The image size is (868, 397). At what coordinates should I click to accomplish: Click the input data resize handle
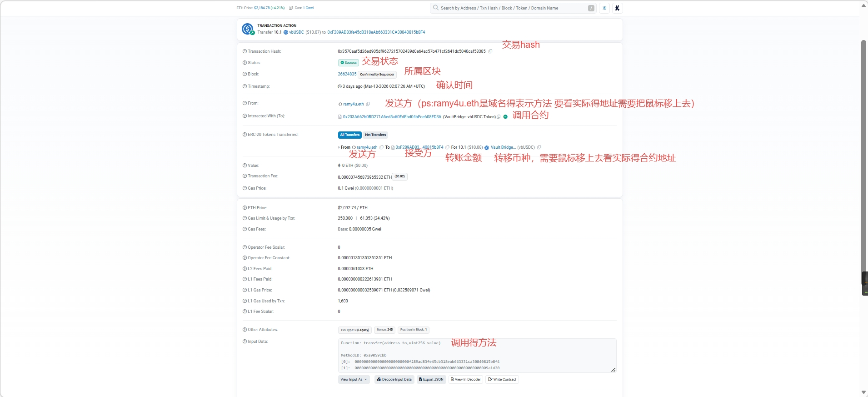click(613, 370)
